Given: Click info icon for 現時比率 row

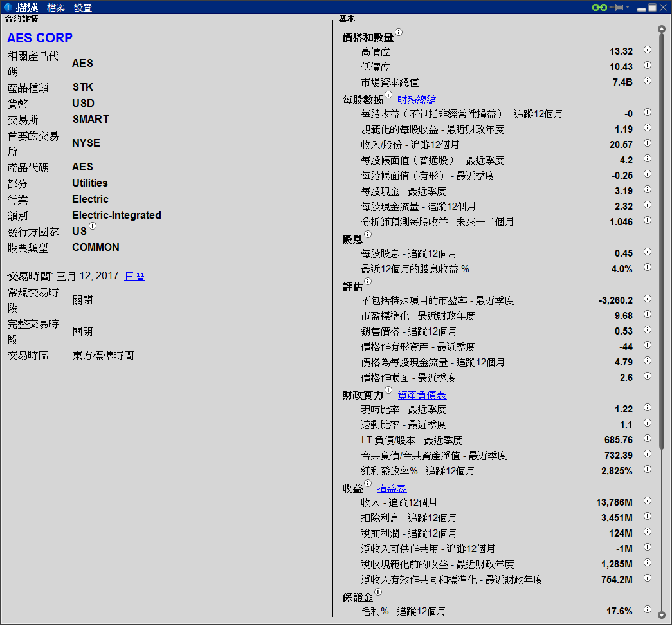Looking at the screenshot, I should click(x=648, y=407).
